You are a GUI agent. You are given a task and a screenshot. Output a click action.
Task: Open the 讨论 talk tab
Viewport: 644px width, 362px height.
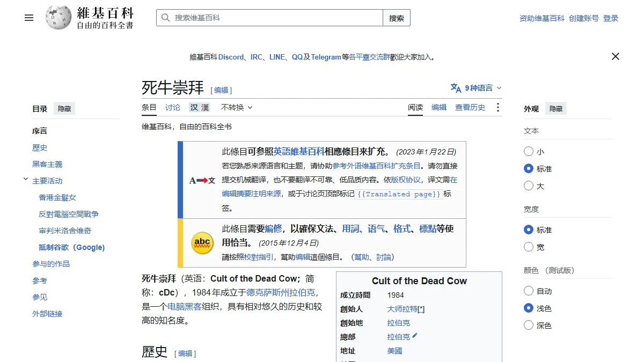click(x=173, y=107)
